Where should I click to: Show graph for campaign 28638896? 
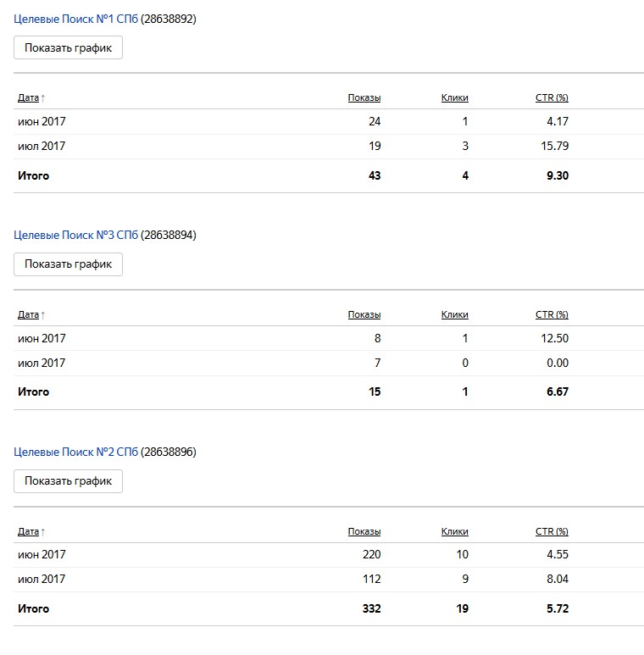(x=68, y=480)
